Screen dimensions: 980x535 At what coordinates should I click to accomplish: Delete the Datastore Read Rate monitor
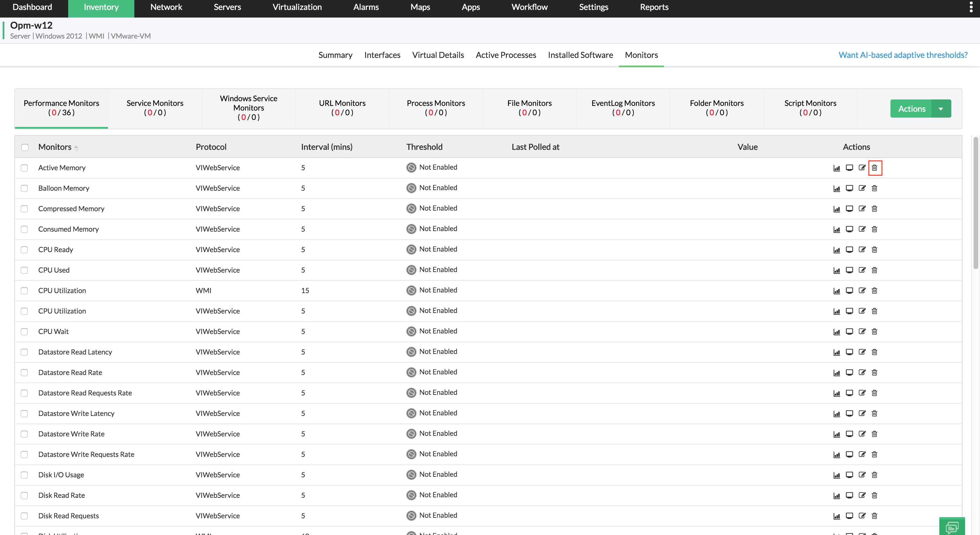point(874,372)
